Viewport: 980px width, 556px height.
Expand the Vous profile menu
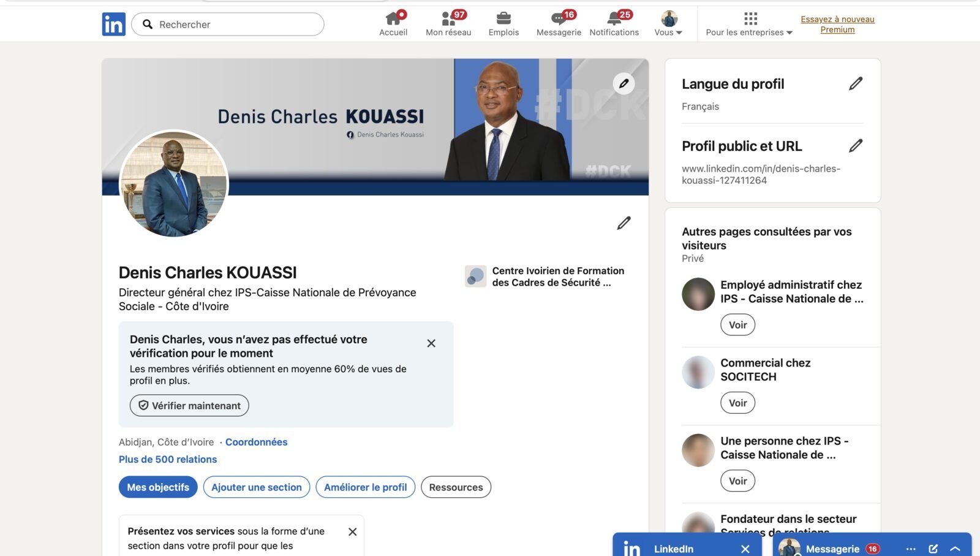tap(668, 24)
